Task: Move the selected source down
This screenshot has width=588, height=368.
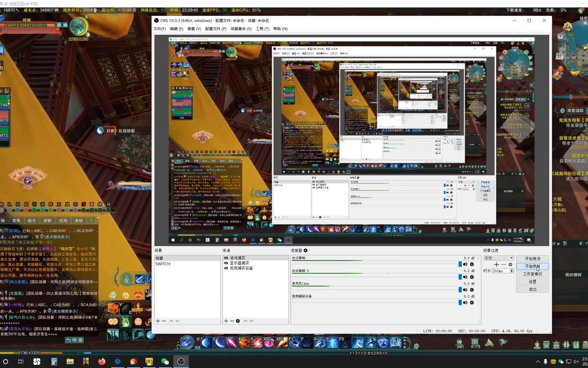Action: coord(251,321)
